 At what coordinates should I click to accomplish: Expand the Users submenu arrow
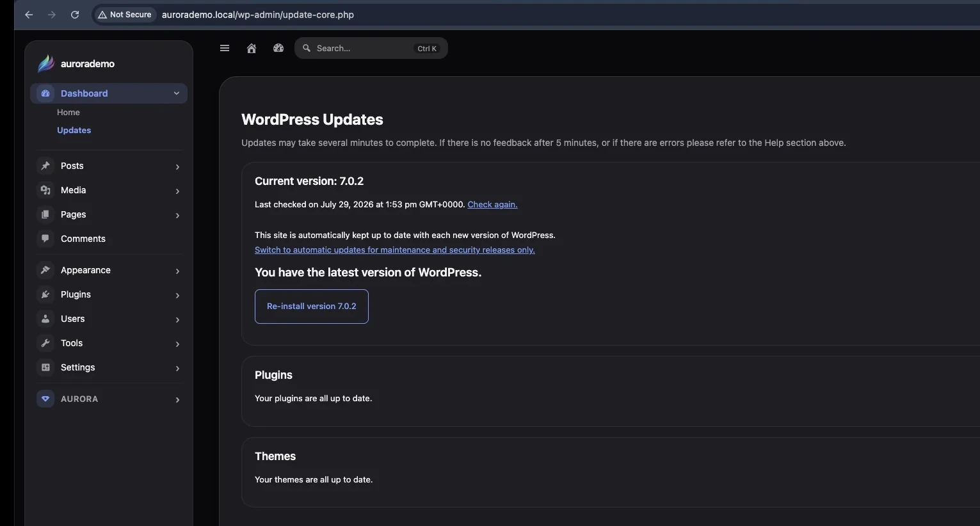point(177,319)
